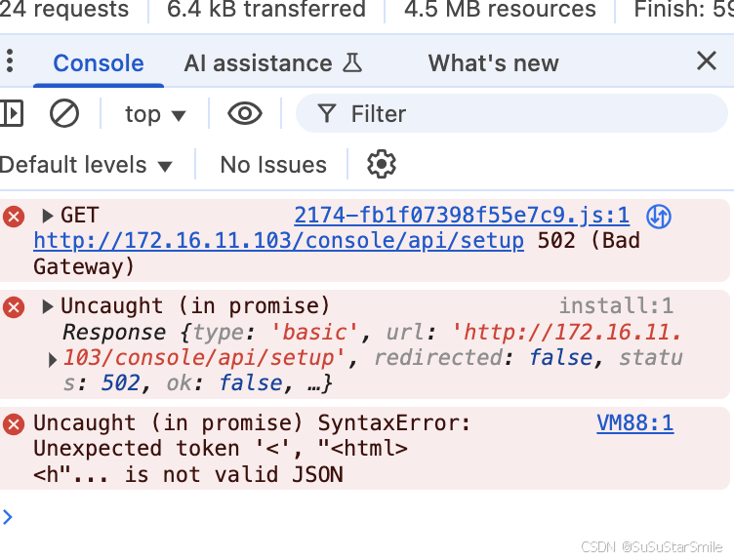Screen dimensions: 734x560
Task: Click the red error icon beside GET
Action: (x=14, y=217)
